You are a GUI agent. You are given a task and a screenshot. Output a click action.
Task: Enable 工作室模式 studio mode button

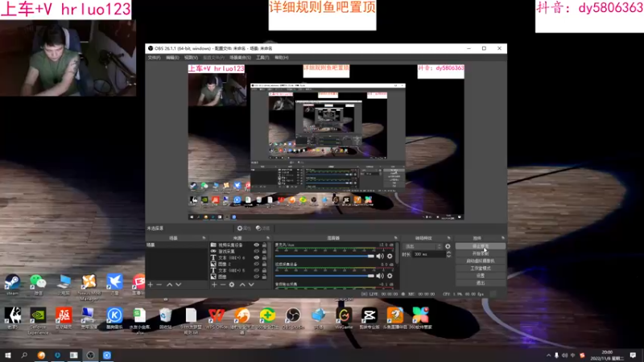[x=481, y=269]
